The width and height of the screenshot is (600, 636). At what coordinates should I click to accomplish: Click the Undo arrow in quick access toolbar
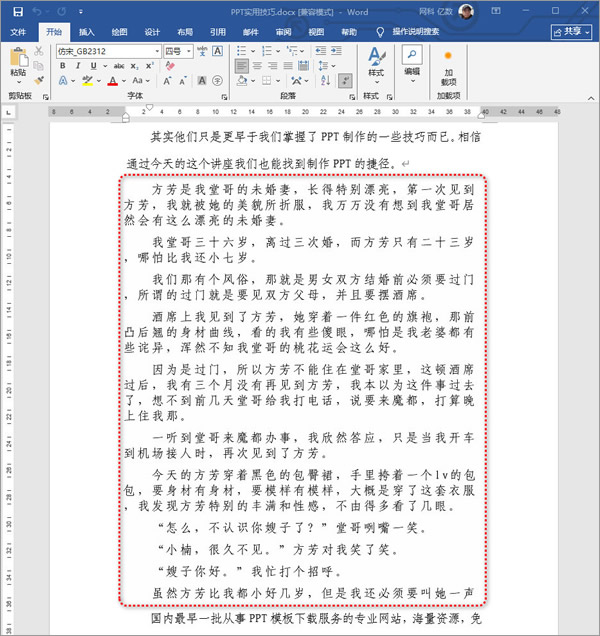pos(37,12)
